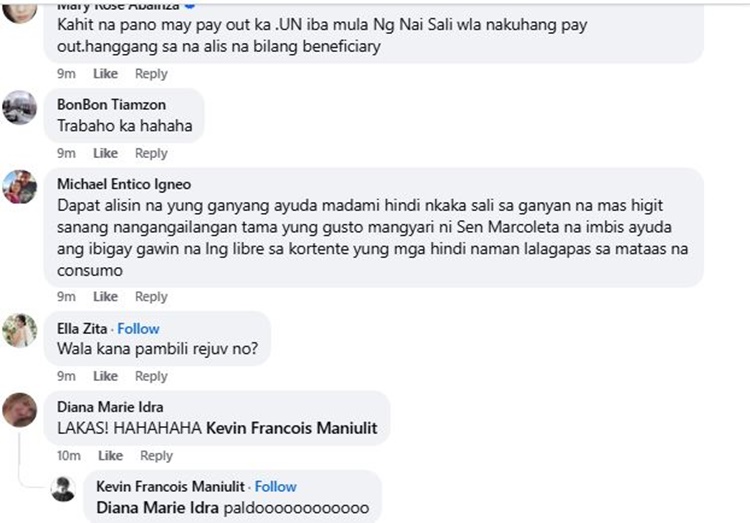Open tagged Kevin Francois Maniulit mention in Diana's comment
The height and width of the screenshot is (523, 750).
292,428
